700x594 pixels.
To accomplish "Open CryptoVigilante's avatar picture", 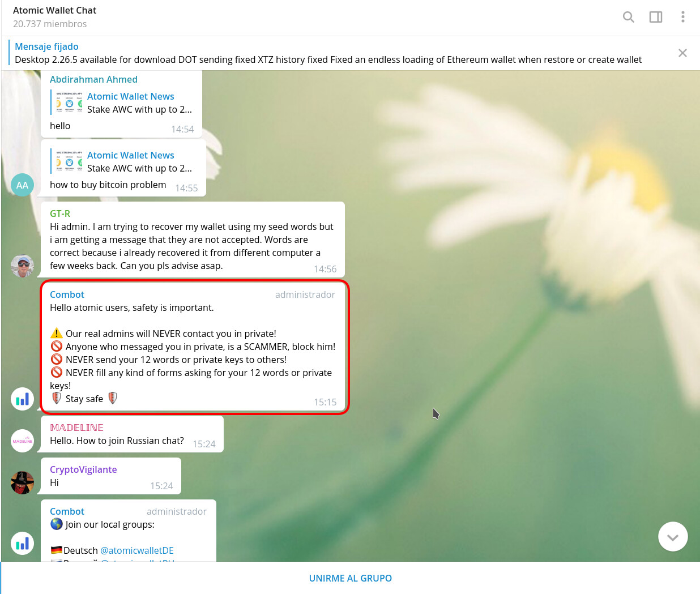I will (x=23, y=483).
